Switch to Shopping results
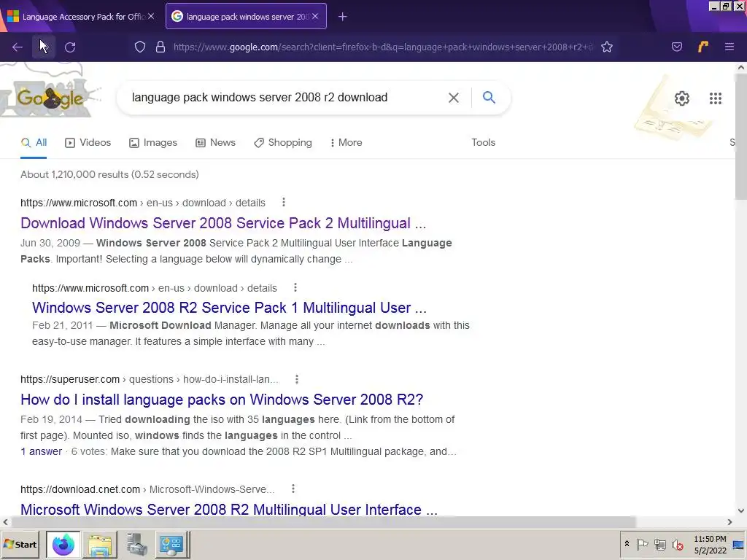This screenshot has height=560, width=747. click(x=283, y=142)
